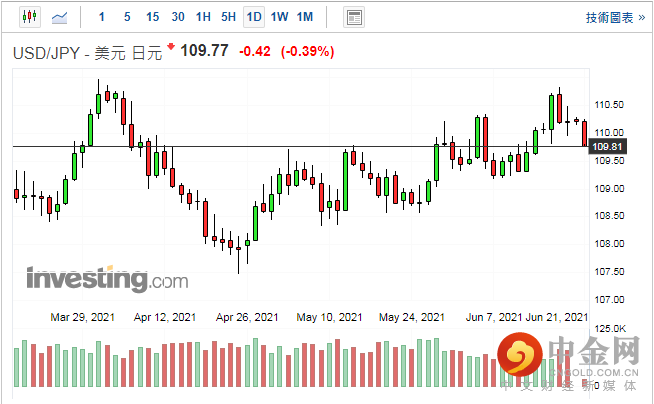Click the May 24, 2021 date label
Image resolution: width=654 pixels, height=404 pixels.
point(412,317)
